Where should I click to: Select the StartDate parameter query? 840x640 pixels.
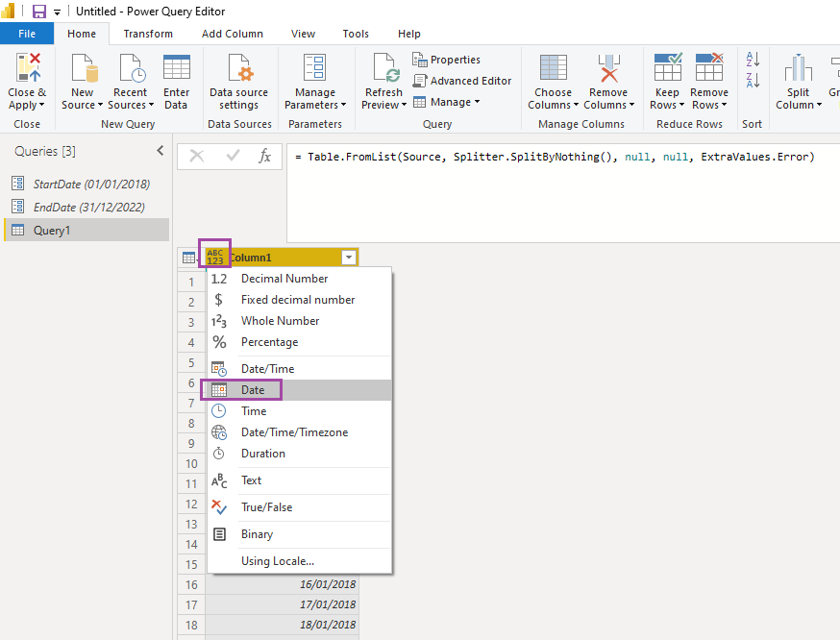[86, 185]
